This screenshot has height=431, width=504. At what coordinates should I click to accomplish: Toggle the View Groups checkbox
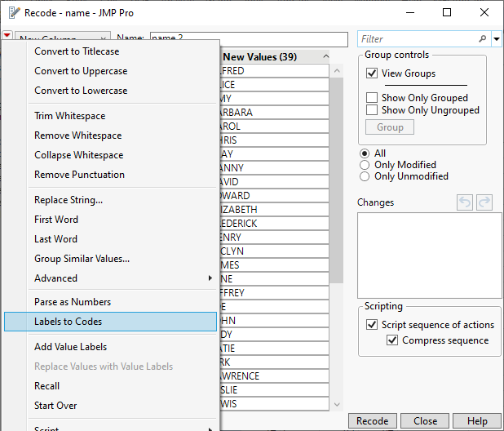coord(372,73)
